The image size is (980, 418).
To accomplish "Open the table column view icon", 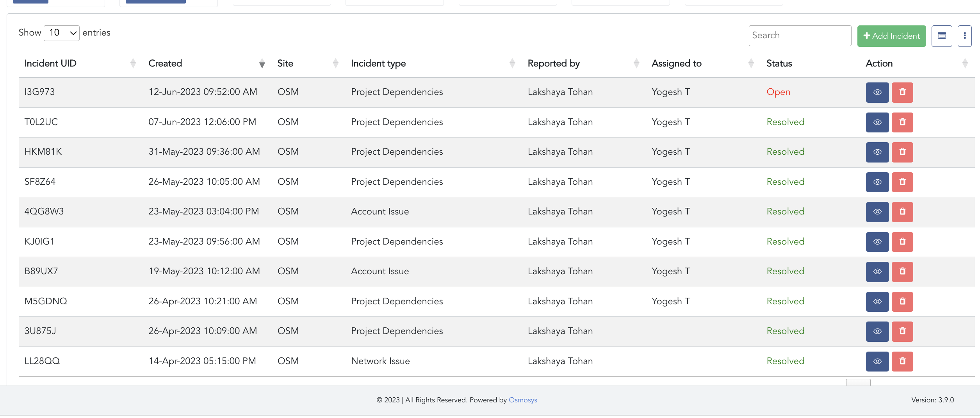I will tap(941, 36).
